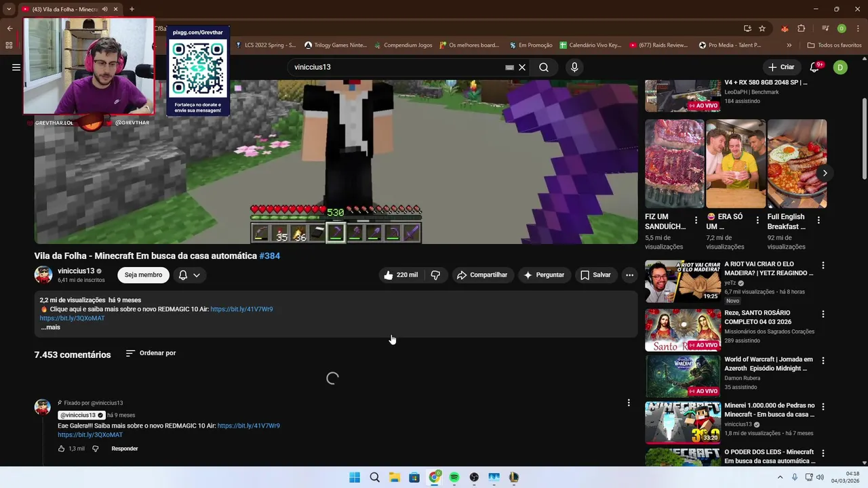868x488 pixels.
Task: Open options for the Minerei 1.000.000 de Pedras video
Action: tap(823, 407)
